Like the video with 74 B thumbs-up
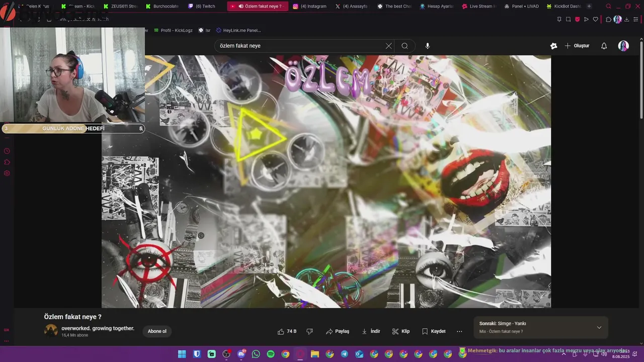Viewport: 644px width, 362px height. (x=287, y=331)
